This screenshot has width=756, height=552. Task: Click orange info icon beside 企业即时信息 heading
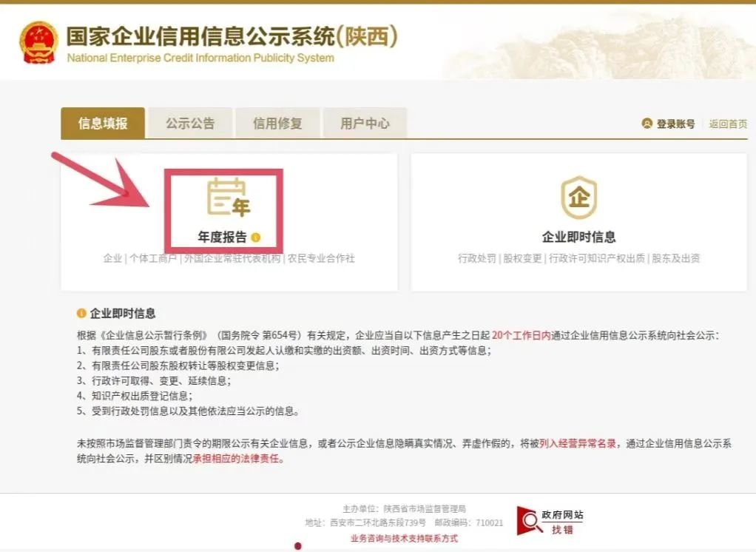pos(81,313)
